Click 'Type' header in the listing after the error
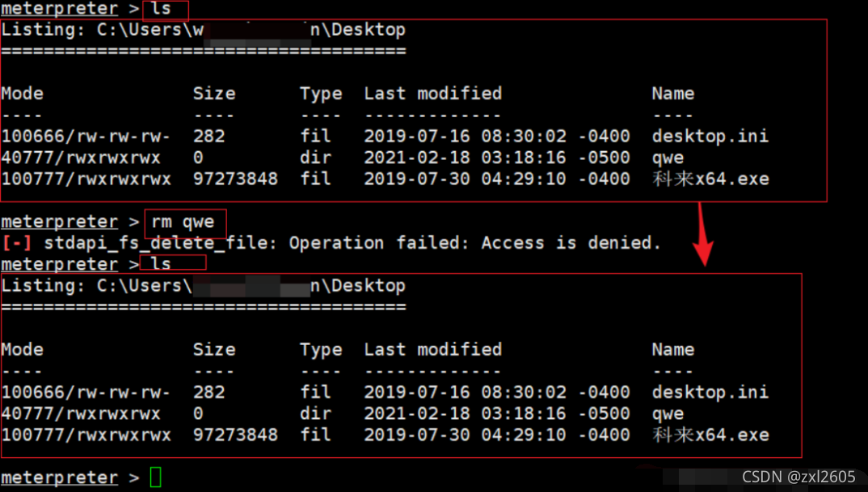Viewport: 868px width, 492px height. click(321, 350)
